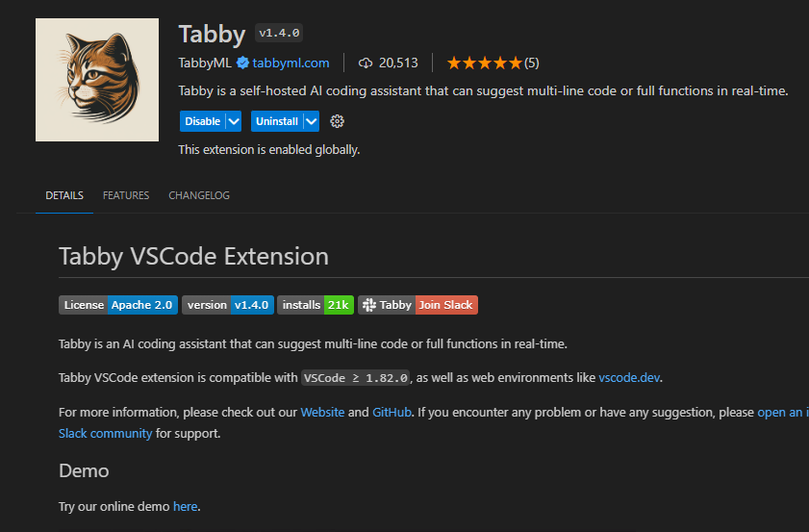
Task: Uninstall the Tabby extension
Action: click(x=277, y=121)
